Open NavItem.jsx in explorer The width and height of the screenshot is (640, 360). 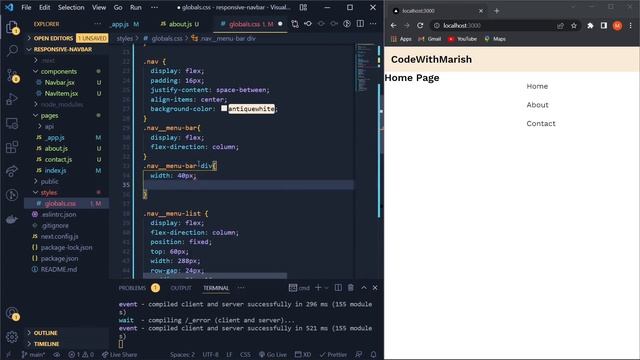61,93
